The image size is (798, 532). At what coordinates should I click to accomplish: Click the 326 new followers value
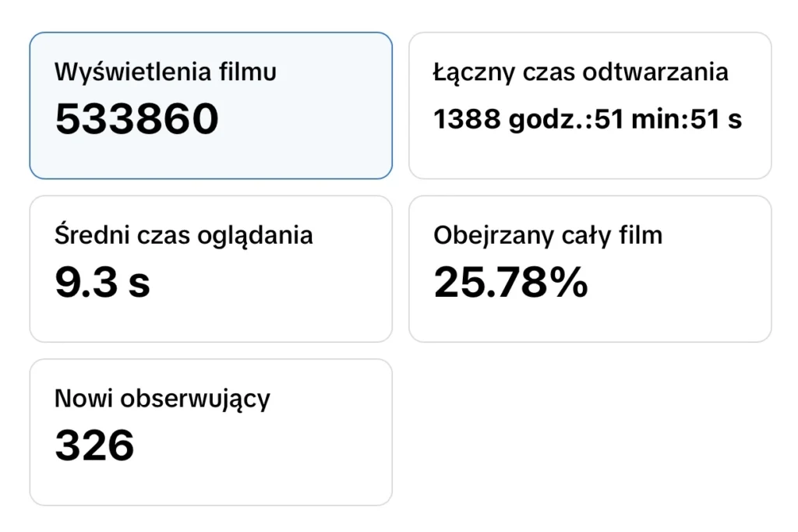[x=94, y=446]
